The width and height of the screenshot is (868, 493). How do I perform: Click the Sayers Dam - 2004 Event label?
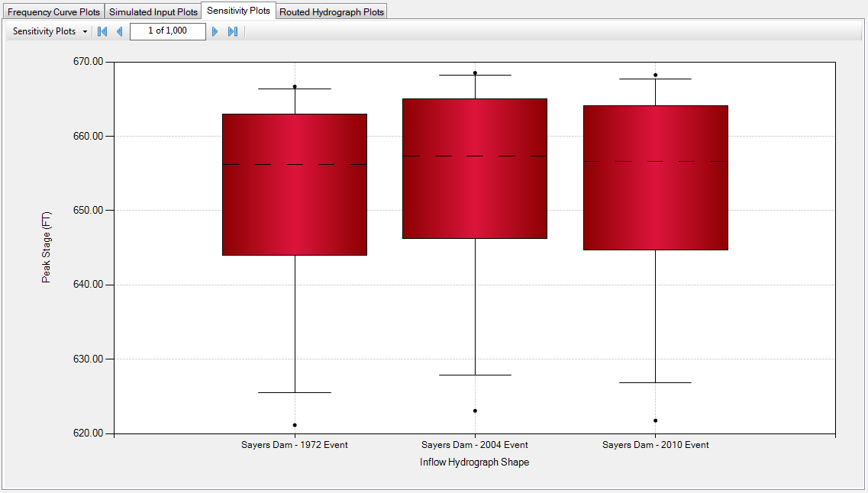click(474, 445)
